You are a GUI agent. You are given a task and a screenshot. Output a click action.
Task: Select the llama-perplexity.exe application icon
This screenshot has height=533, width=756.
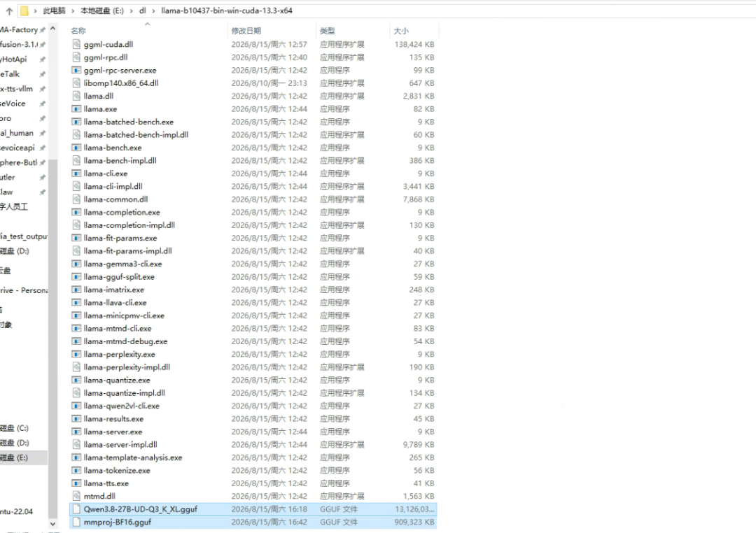(76, 354)
